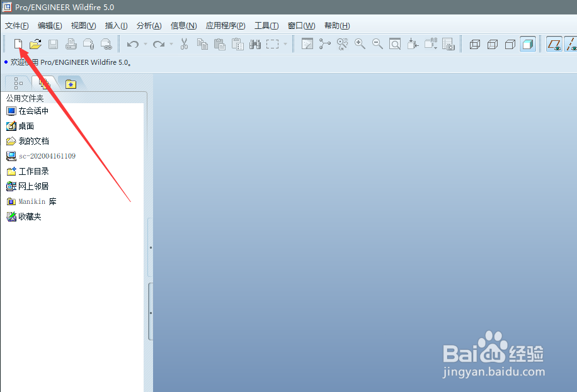
Task: Toggle datum axes visibility
Action: 571,44
